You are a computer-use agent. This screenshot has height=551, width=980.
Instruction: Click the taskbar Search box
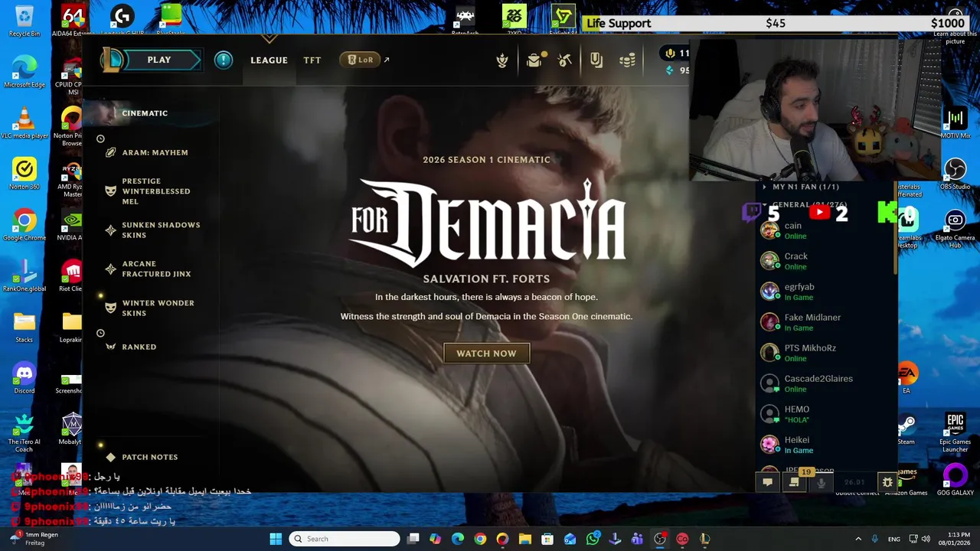click(345, 539)
